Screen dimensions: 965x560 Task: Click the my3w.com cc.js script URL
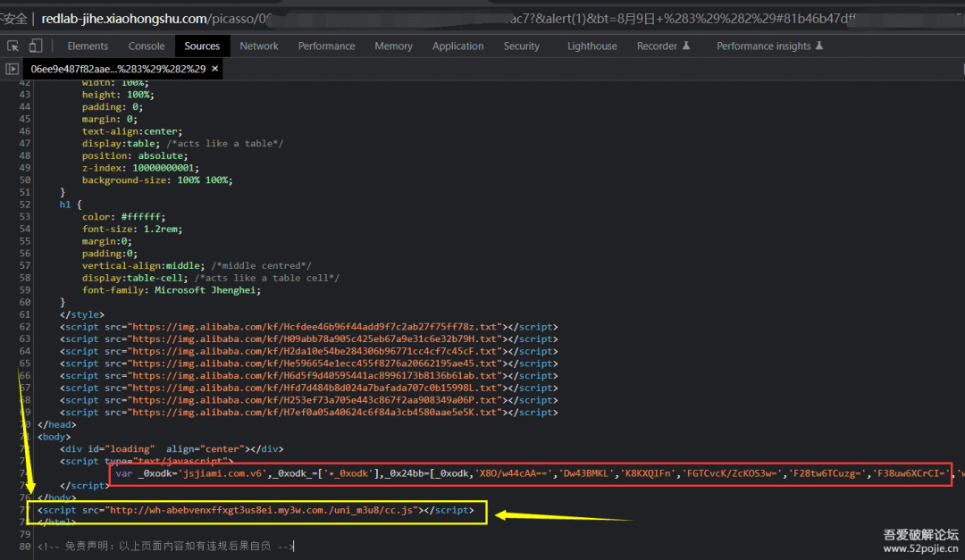click(x=261, y=510)
